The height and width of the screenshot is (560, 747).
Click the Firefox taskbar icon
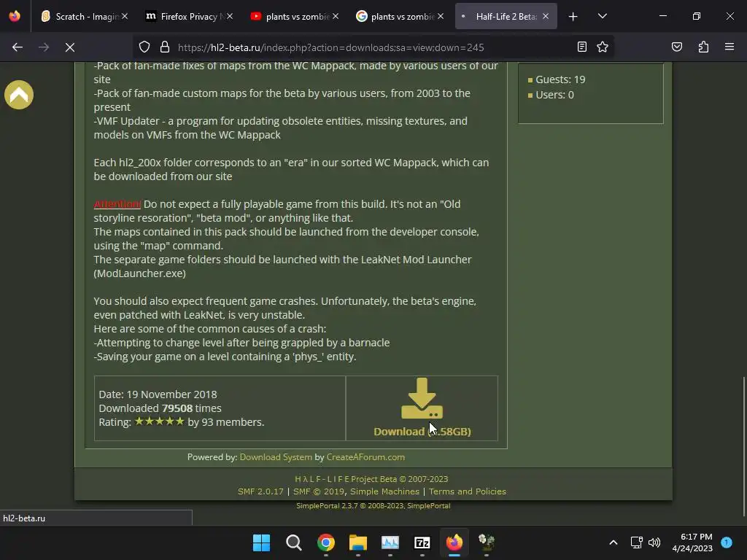(454, 542)
